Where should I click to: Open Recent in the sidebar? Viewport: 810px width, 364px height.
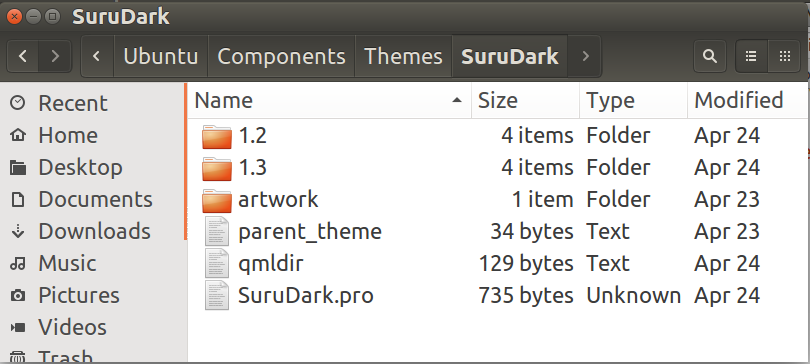coord(93,103)
